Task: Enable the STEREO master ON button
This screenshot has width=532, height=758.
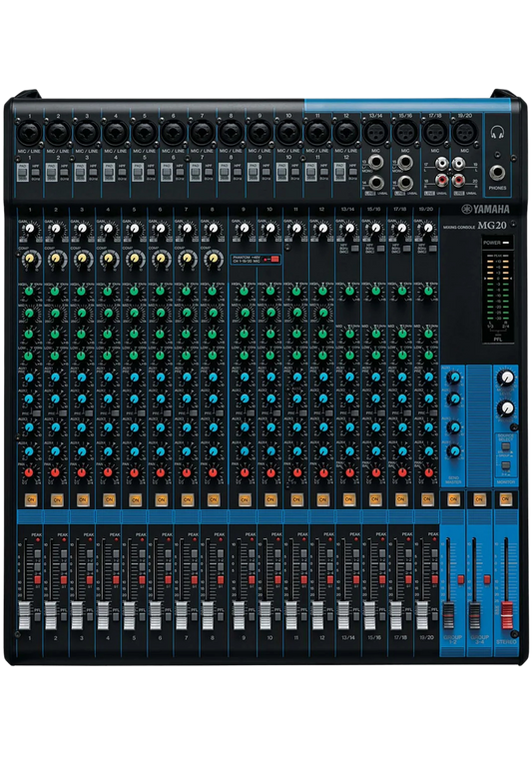Action: click(x=505, y=498)
